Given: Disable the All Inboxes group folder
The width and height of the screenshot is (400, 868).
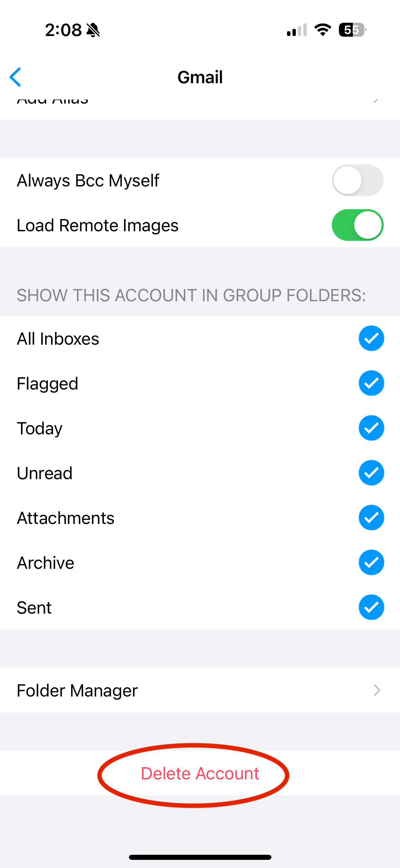Looking at the screenshot, I should point(371,338).
